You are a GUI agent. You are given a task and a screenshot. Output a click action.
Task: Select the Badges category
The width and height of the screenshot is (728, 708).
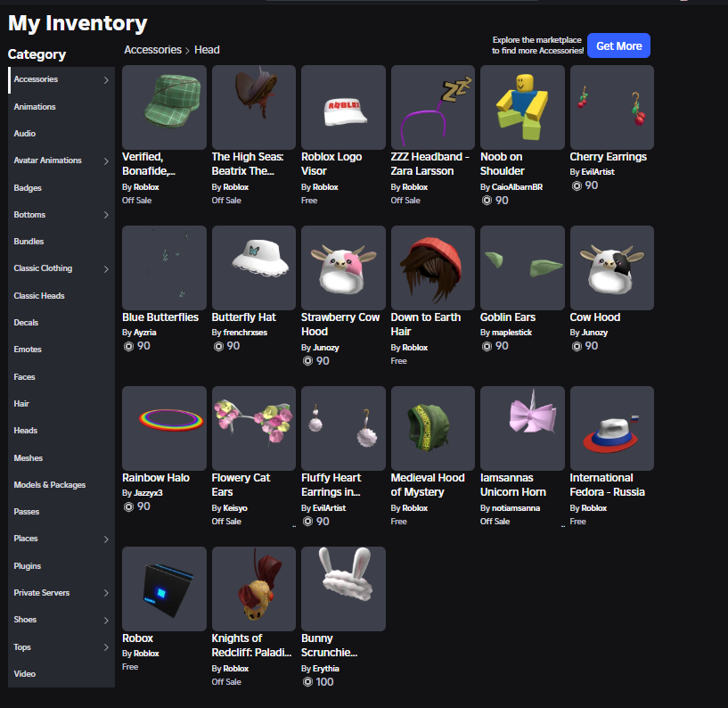coord(61,187)
